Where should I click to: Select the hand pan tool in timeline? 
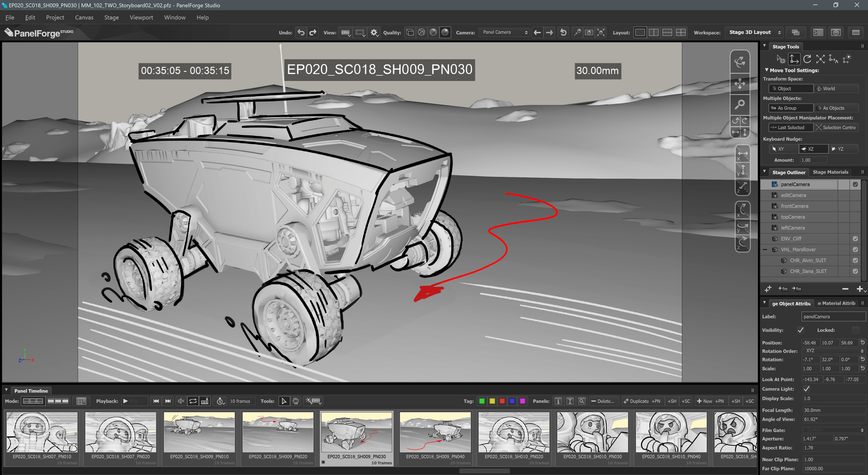coord(295,401)
